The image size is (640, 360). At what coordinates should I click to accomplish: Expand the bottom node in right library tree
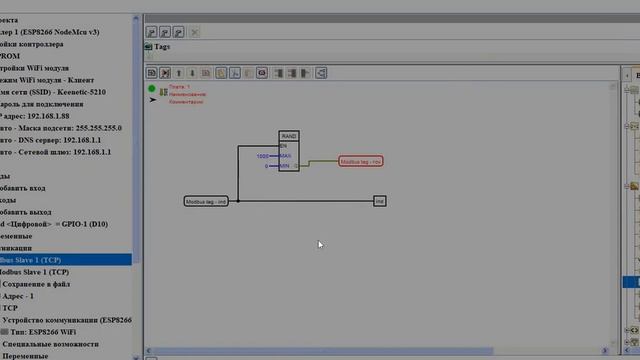tap(627, 342)
